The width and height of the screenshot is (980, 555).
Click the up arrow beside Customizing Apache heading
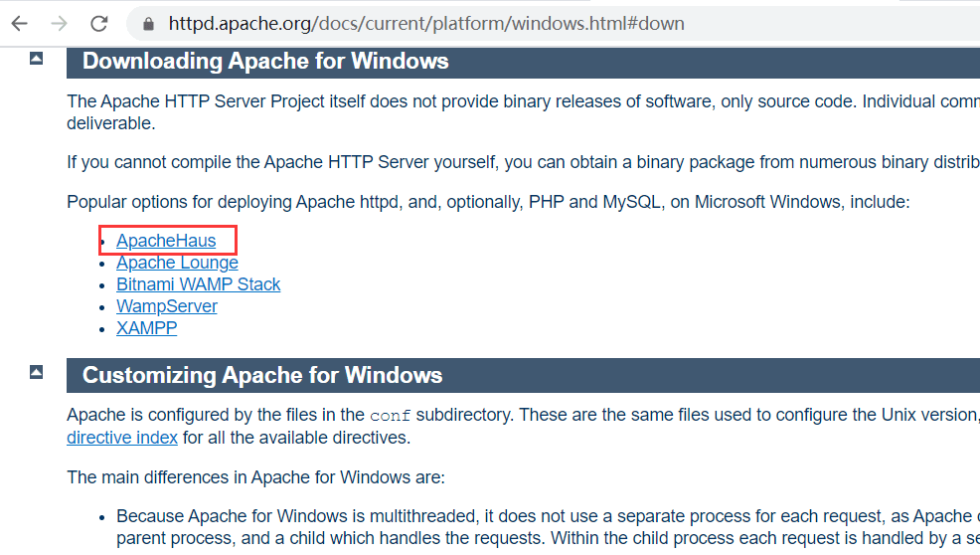coord(37,372)
